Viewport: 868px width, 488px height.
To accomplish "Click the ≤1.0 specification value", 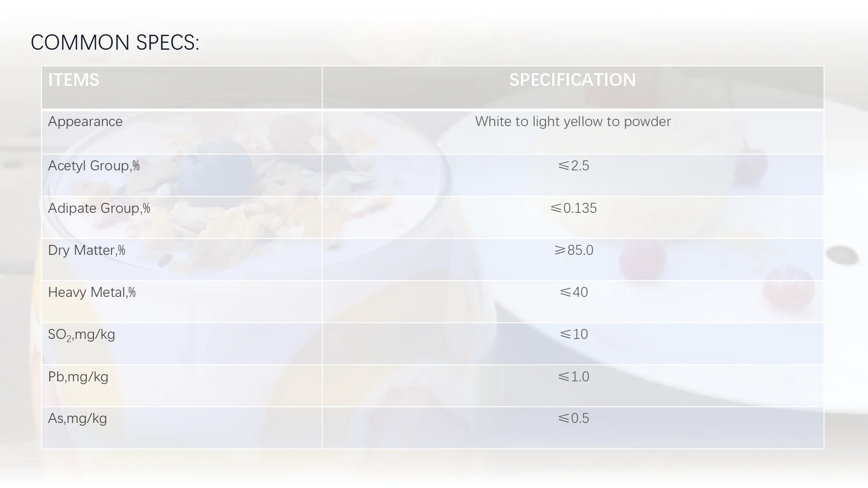I will (x=573, y=377).
